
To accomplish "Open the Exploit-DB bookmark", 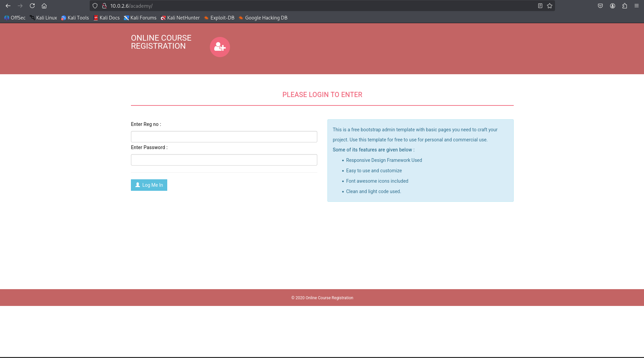I will point(219,18).
